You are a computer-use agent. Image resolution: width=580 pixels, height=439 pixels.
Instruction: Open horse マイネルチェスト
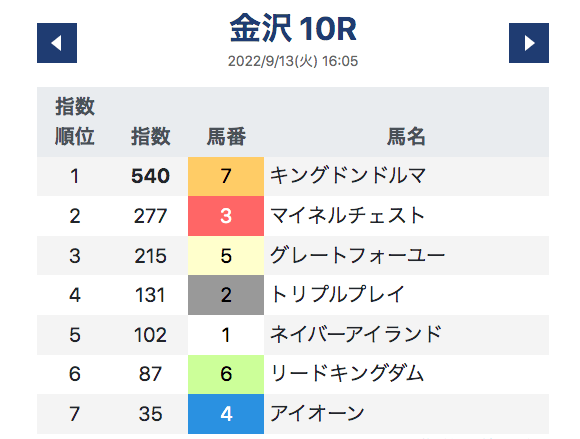coord(347,216)
